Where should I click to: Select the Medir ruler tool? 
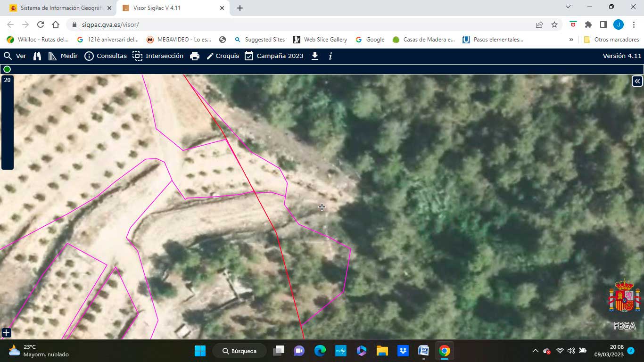tap(63, 56)
